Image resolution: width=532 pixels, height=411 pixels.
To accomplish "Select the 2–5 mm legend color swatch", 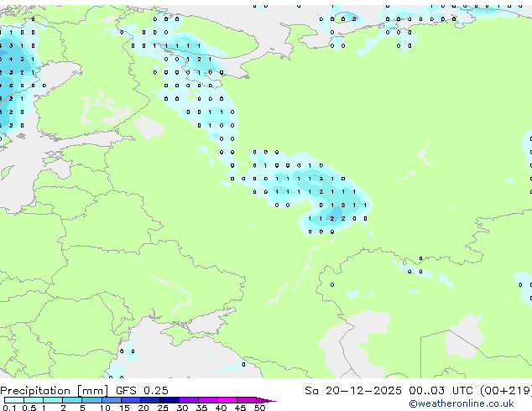I will (x=72, y=400).
